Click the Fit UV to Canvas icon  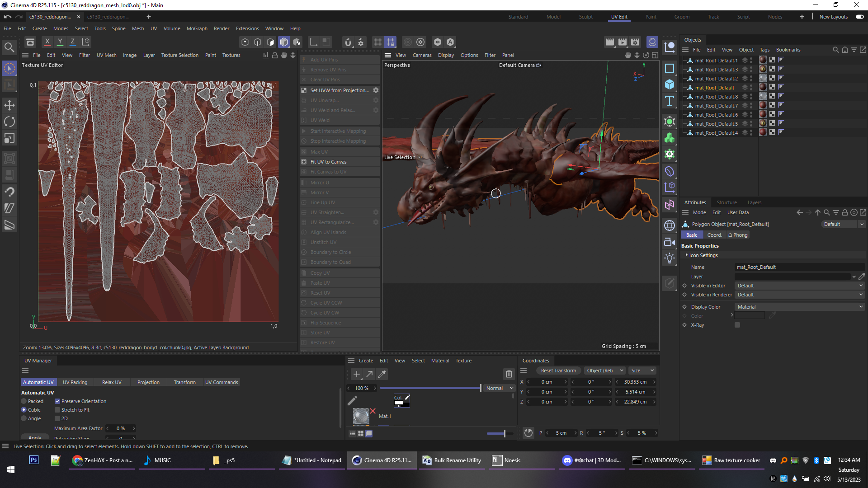pyautogui.click(x=304, y=162)
